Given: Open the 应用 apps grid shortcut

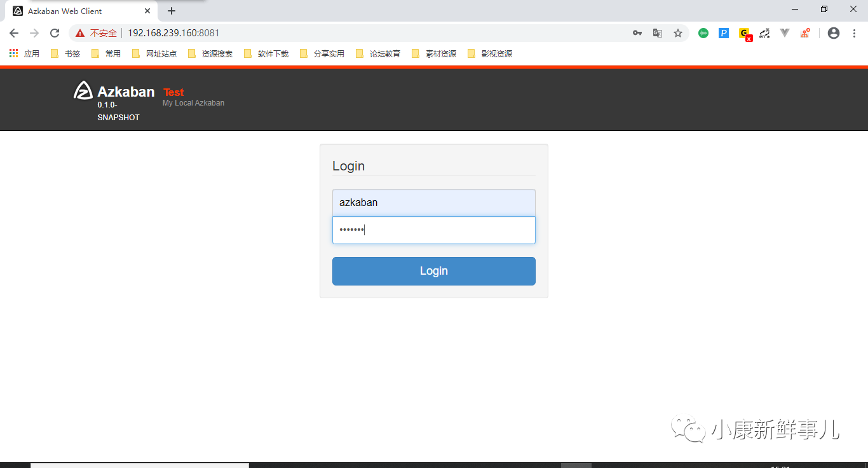Looking at the screenshot, I should click(24, 54).
